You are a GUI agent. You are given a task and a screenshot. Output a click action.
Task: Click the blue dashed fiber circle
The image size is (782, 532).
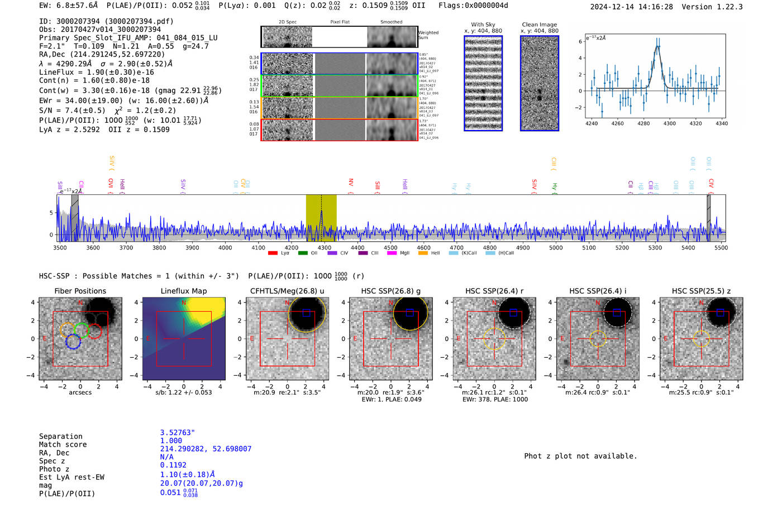(x=73, y=342)
